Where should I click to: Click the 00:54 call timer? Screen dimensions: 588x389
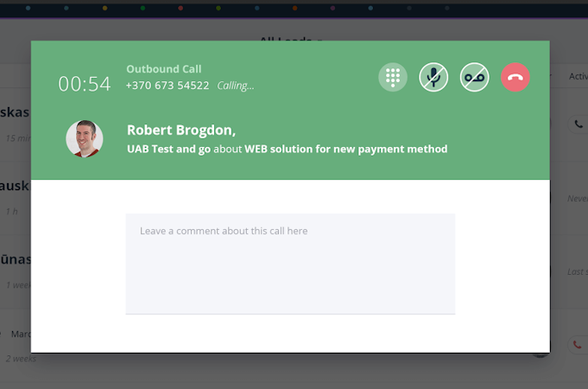coord(85,84)
